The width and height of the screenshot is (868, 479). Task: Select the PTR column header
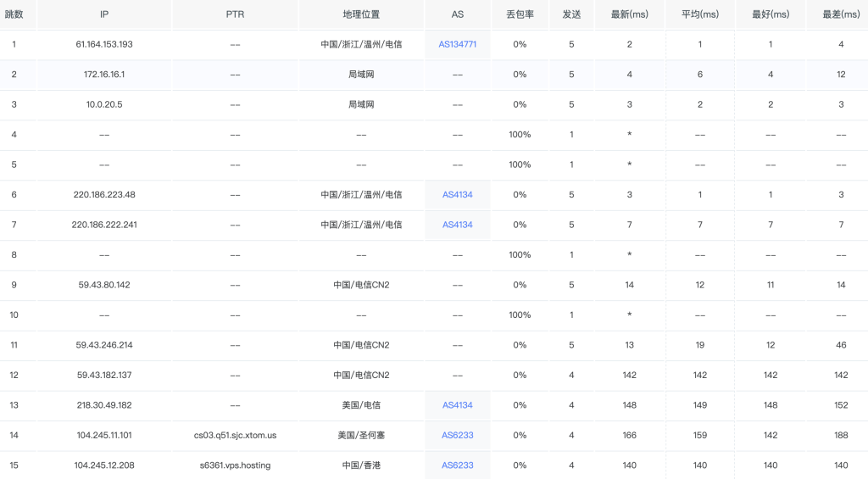pos(235,14)
